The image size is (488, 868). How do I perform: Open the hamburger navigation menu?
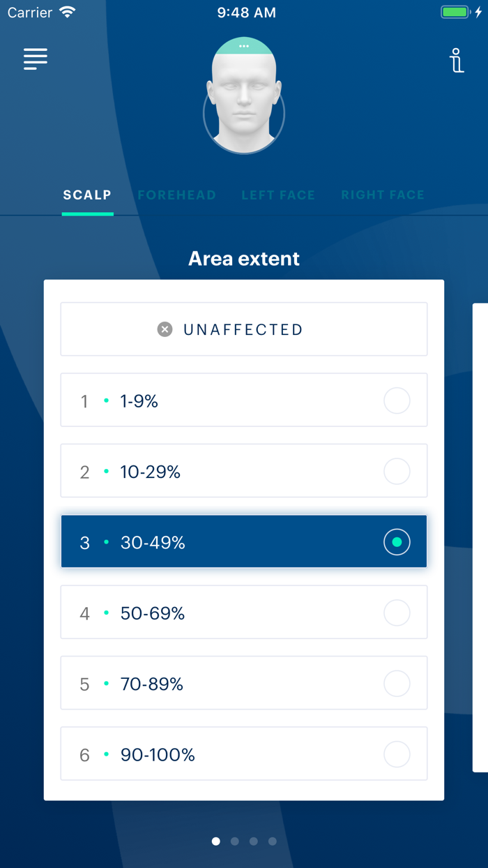point(35,59)
